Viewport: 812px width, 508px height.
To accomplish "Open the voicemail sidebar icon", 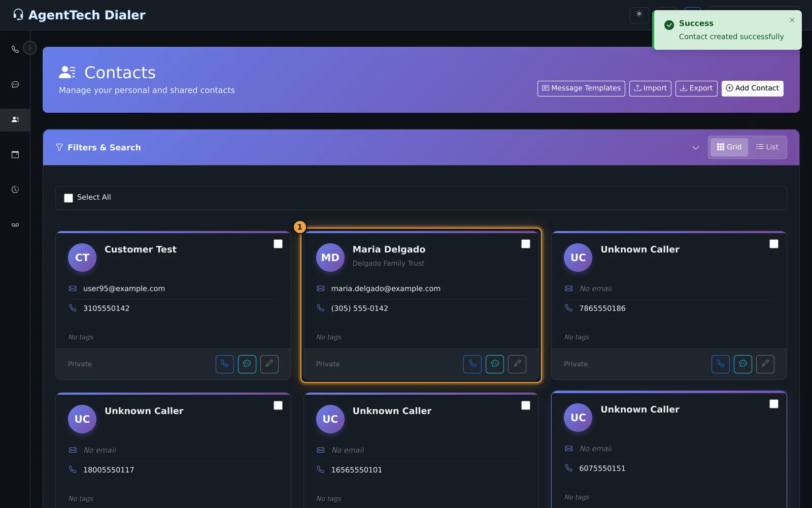I will pyautogui.click(x=15, y=225).
